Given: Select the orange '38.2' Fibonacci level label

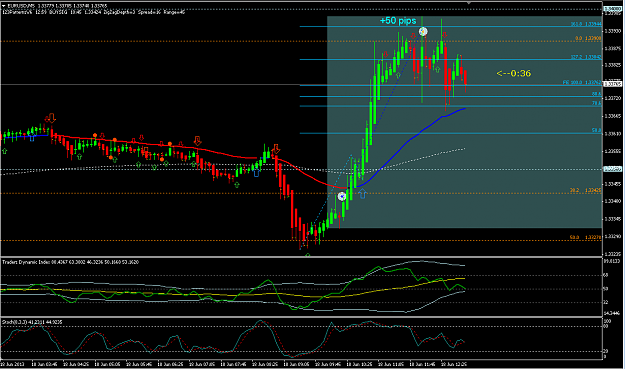Looking at the screenshot, I should (x=586, y=191).
